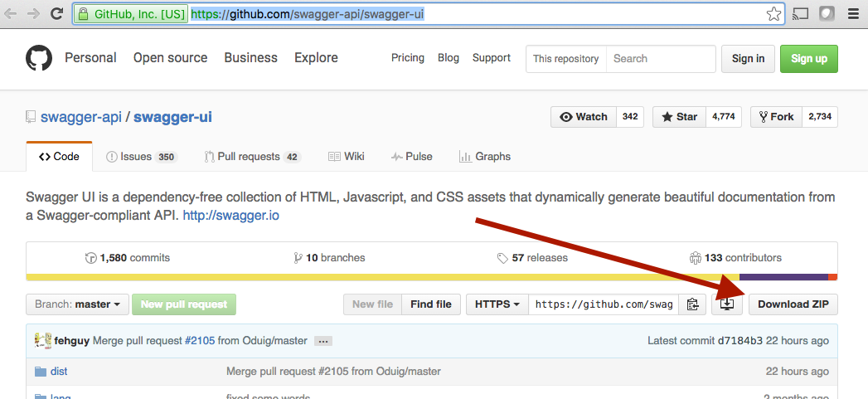Expand commit message ellipsis button
The height and width of the screenshot is (399, 868).
pos(323,341)
